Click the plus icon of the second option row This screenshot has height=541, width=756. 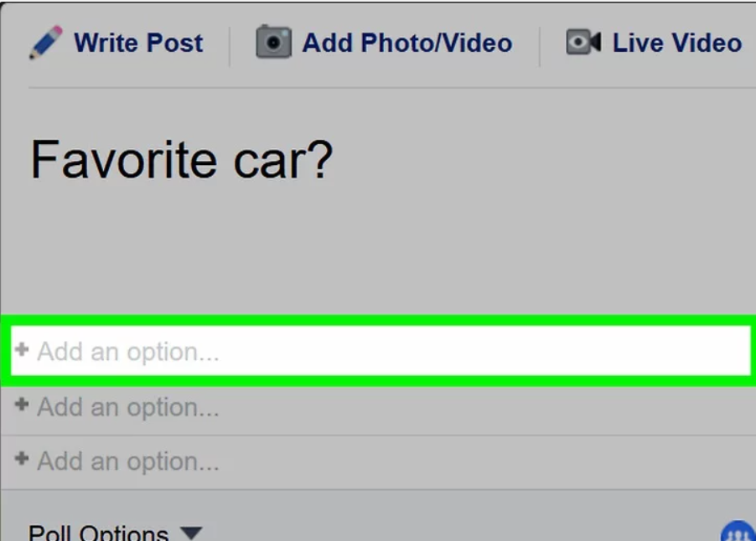[x=22, y=404]
